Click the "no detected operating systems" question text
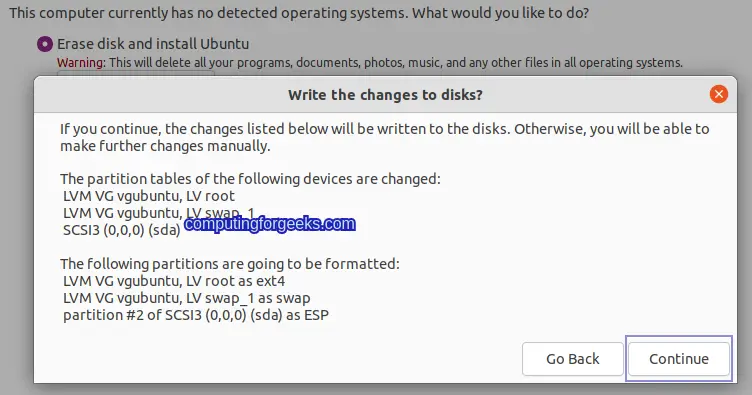This screenshot has height=395, width=752. (299, 13)
